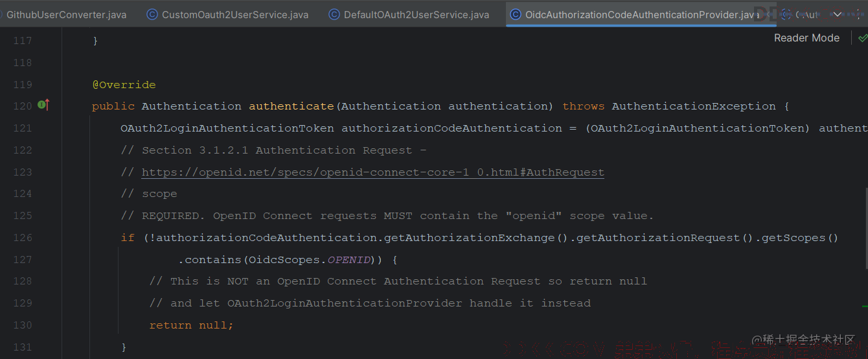868x359 pixels.
Task: Click the class icon of the partially hidden tab
Action: (x=786, y=14)
